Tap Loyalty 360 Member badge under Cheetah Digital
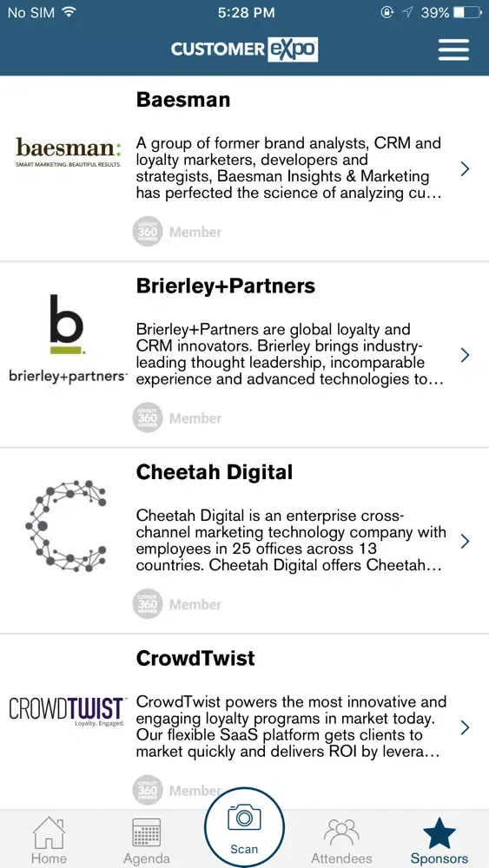This screenshot has width=489, height=868. 176,604
